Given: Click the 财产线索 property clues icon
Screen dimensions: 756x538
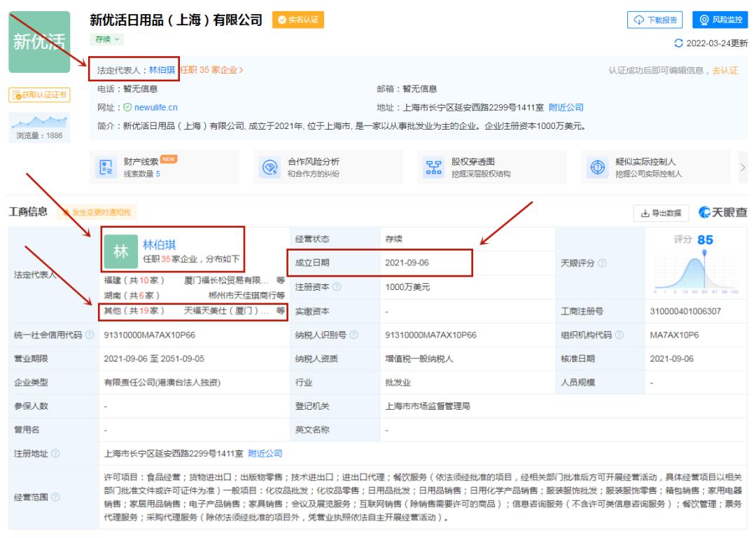Looking at the screenshot, I should click(x=104, y=168).
